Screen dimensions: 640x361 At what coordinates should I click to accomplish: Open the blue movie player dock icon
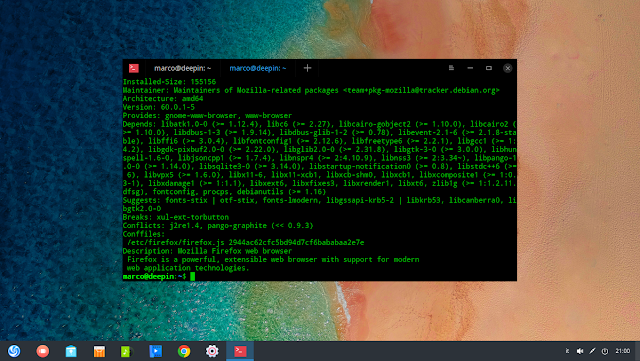[156, 351]
